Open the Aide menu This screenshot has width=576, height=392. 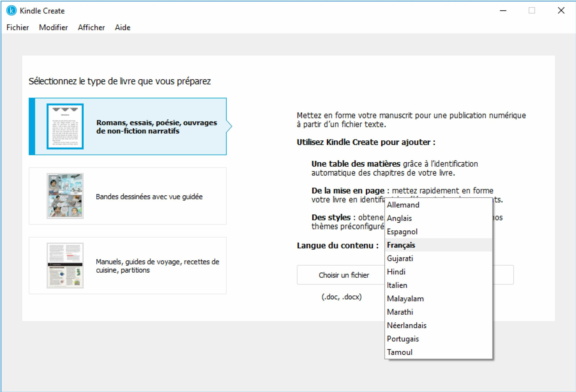pos(122,27)
